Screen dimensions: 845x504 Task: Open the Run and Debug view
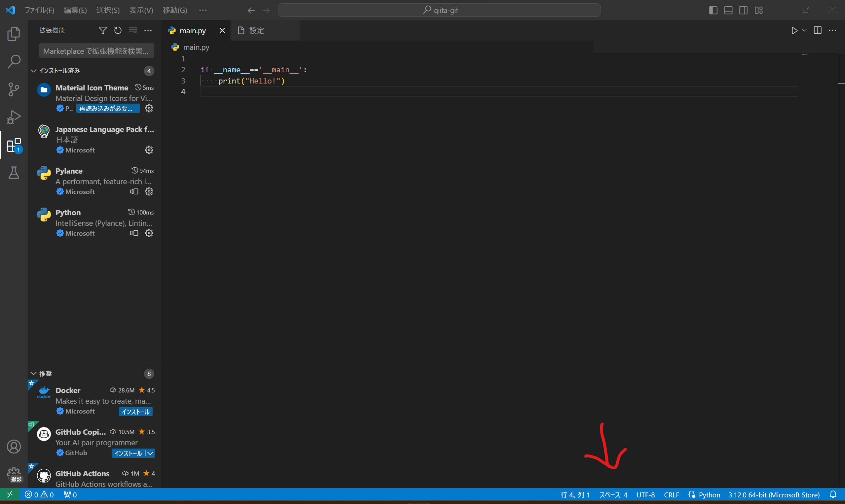tap(14, 117)
